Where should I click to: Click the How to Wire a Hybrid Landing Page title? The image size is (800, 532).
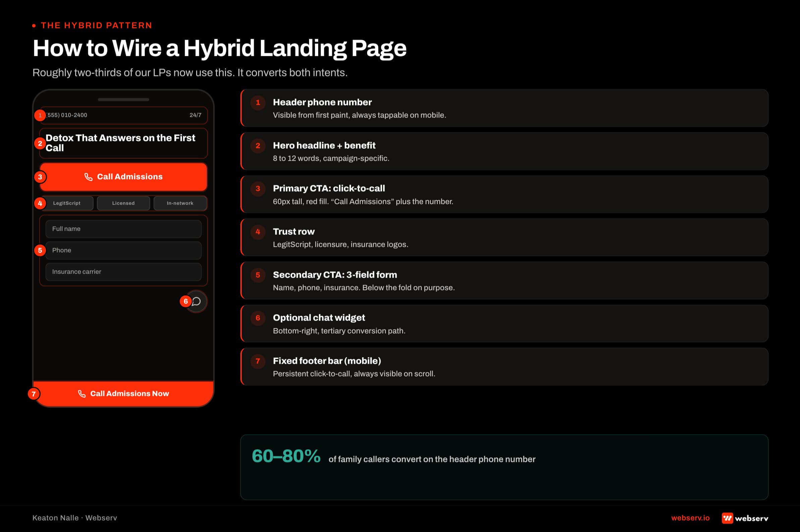219,48
